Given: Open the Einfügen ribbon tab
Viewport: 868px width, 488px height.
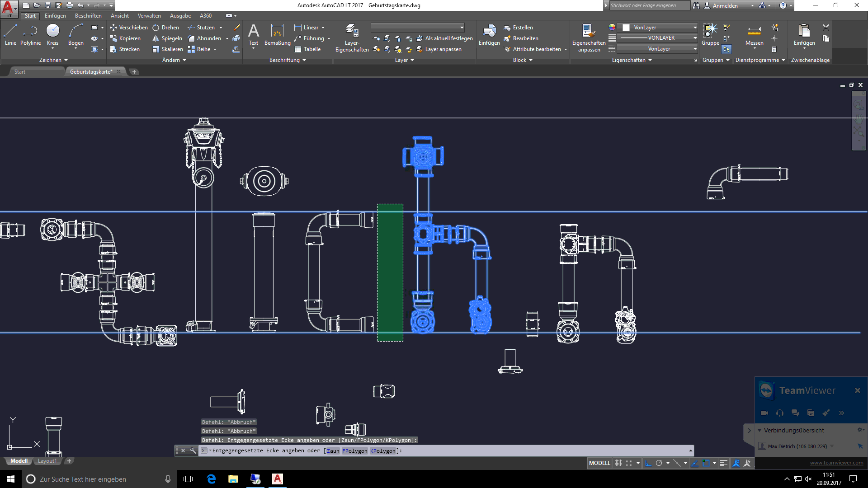Looking at the screenshot, I should click(55, 16).
